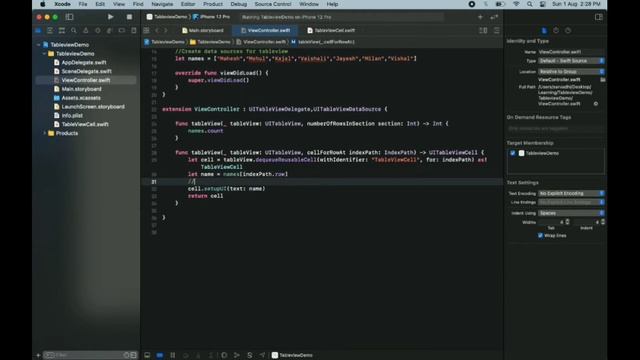Click the Tab width stepper
The image size is (640, 360).
click(x=567, y=222)
